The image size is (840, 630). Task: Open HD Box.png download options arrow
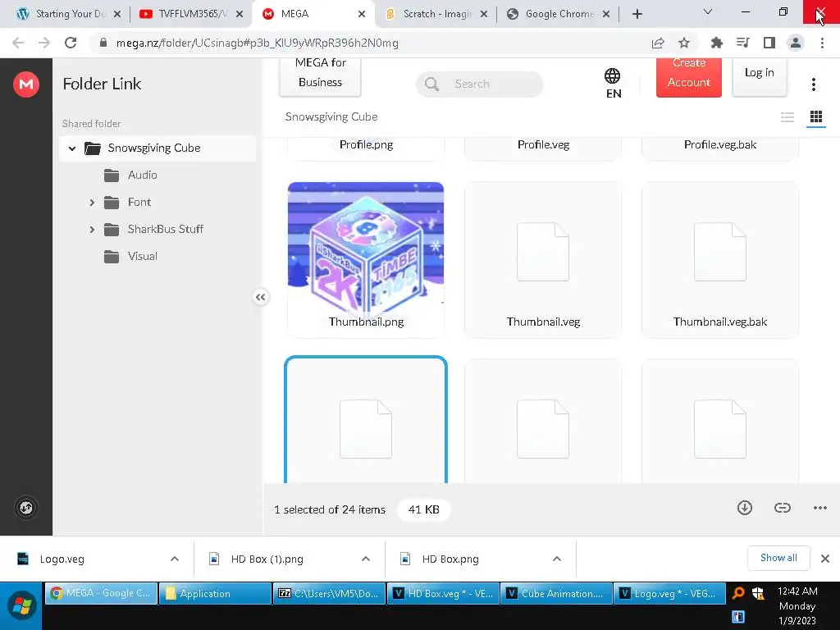pyautogui.click(x=557, y=559)
